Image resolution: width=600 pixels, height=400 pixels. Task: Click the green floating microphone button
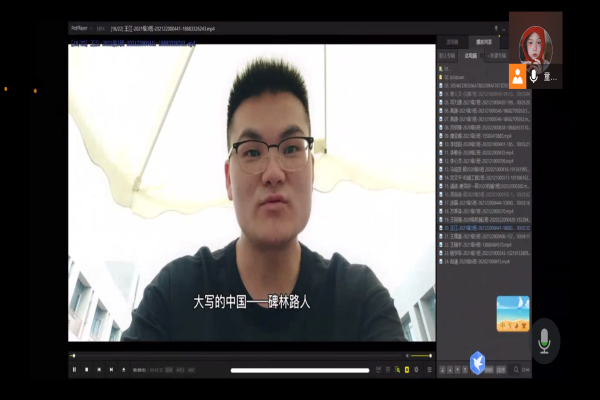coord(544,342)
